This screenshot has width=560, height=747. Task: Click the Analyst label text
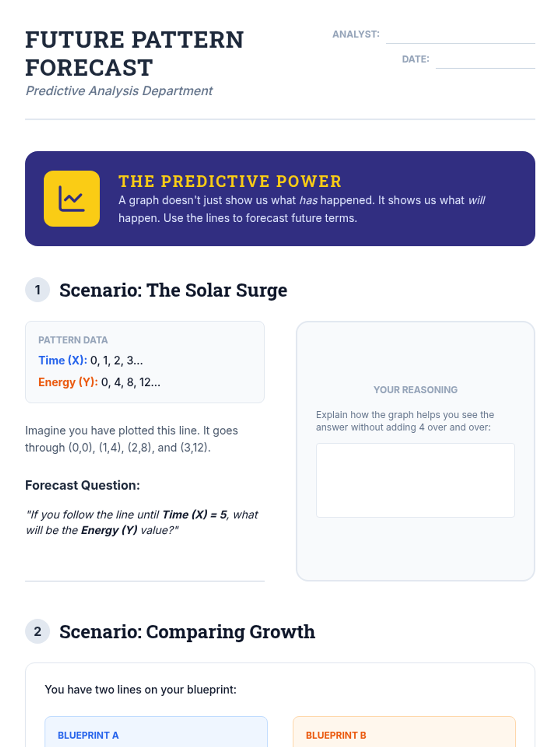point(356,34)
